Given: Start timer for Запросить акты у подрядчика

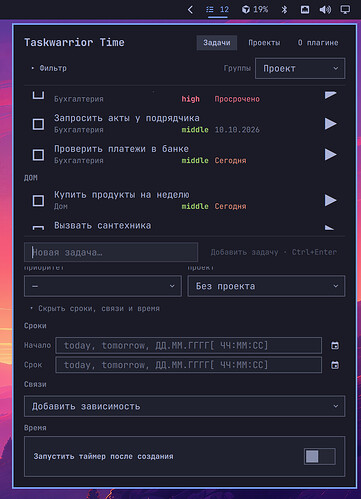Looking at the screenshot, I should tap(330, 124).
